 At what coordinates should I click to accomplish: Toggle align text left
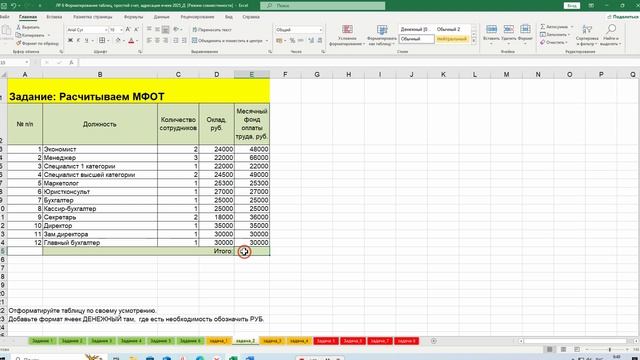click(149, 40)
